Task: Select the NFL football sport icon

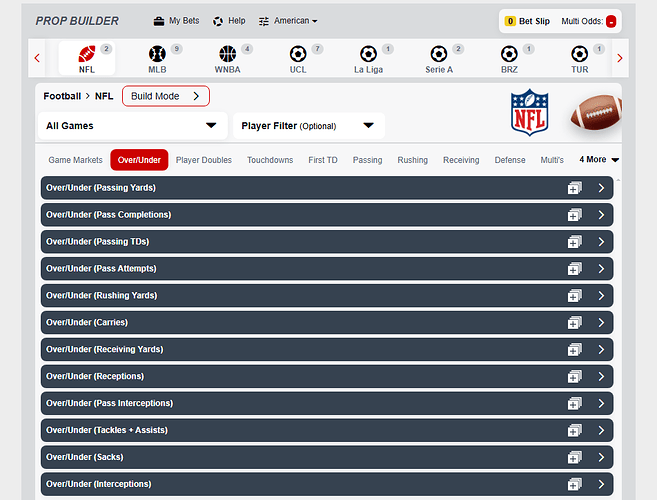Action: pyautogui.click(x=86, y=54)
